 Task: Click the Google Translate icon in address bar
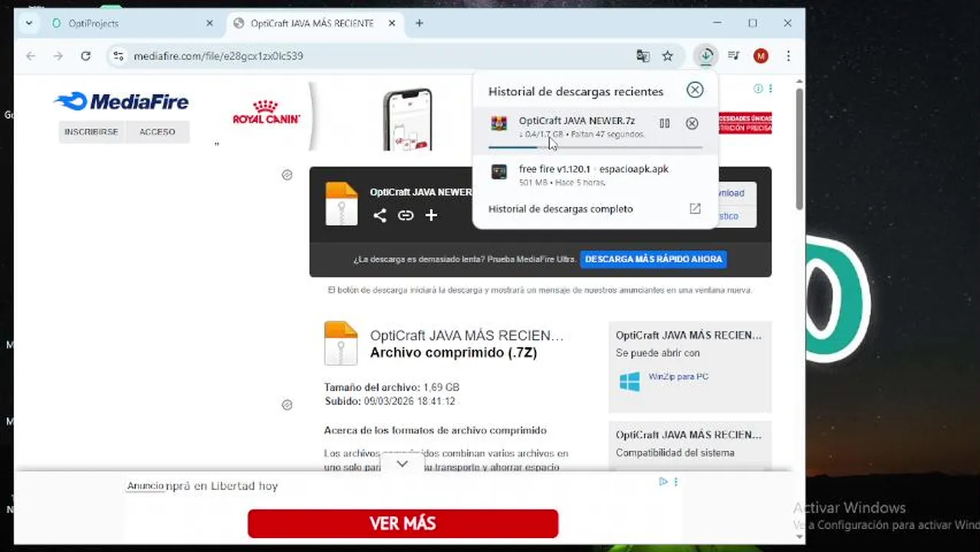coord(643,56)
